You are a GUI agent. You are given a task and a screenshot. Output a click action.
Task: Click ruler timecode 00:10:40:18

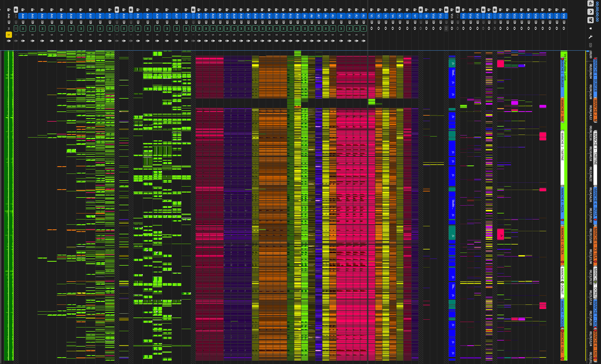(590, 154)
